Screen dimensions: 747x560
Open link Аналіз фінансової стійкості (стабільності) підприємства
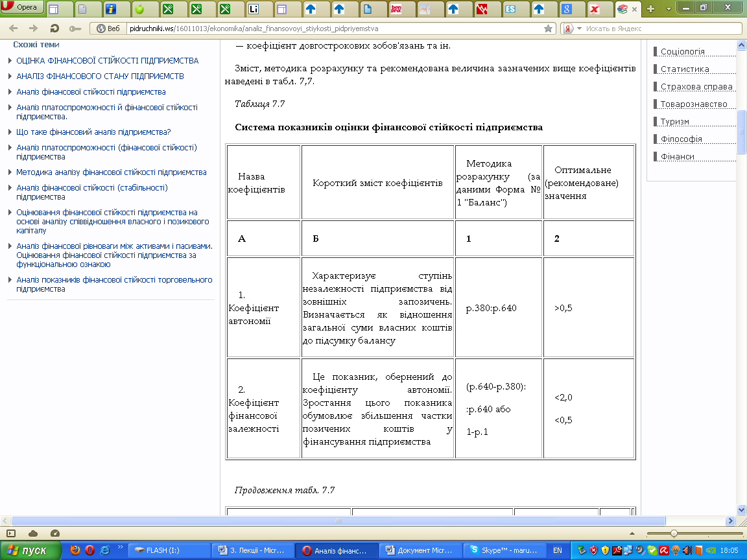[92, 192]
